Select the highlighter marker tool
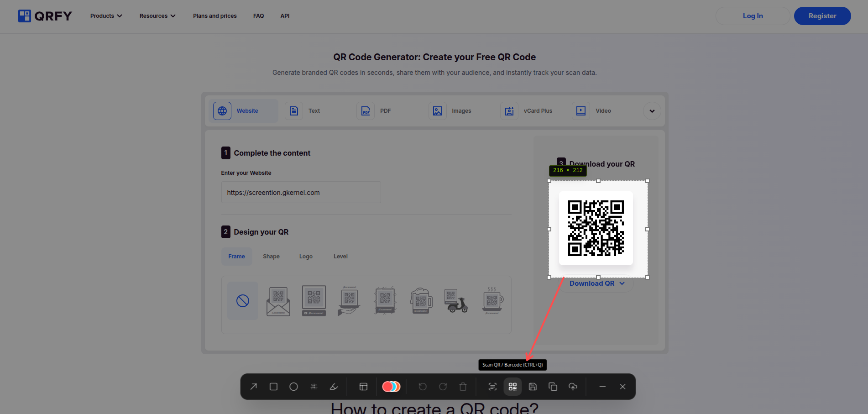 tap(334, 387)
